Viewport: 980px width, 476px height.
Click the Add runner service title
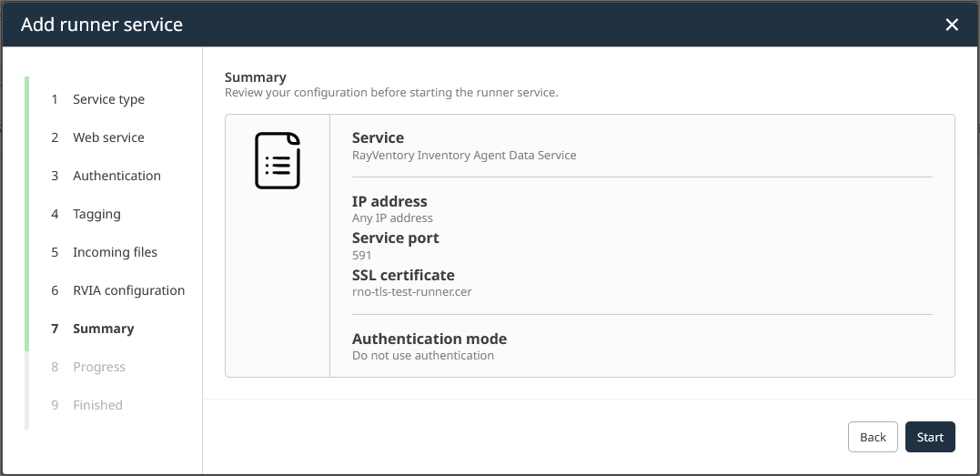102,25
